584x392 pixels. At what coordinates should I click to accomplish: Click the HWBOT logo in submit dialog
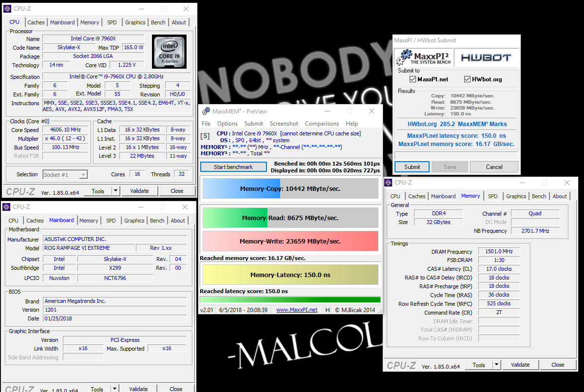tap(486, 57)
